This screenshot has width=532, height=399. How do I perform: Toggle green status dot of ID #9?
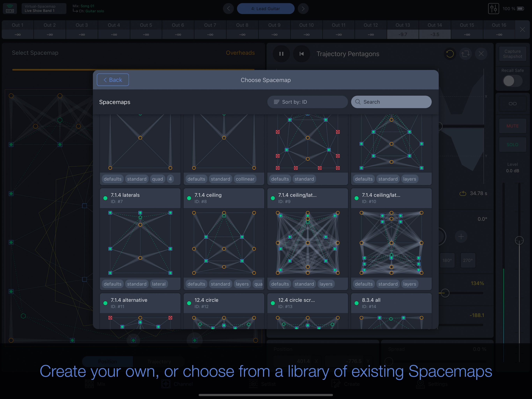(x=273, y=198)
